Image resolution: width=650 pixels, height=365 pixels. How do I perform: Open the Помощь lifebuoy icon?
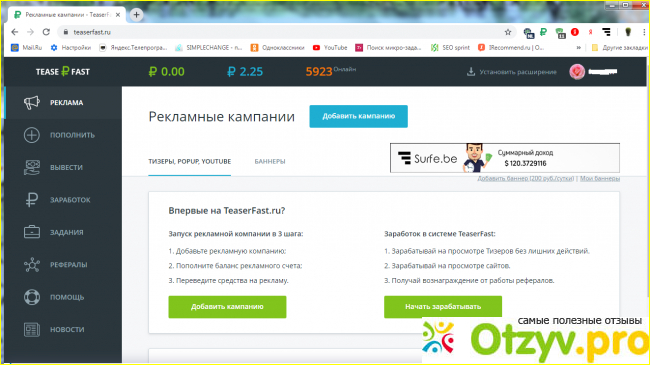pyautogui.click(x=32, y=297)
